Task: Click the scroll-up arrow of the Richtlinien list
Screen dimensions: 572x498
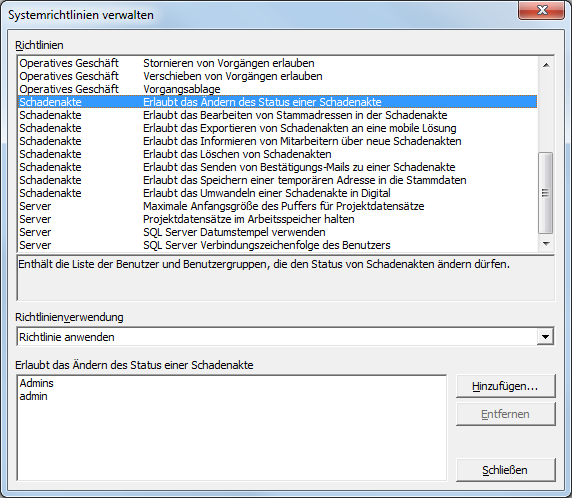Action: click(546, 65)
